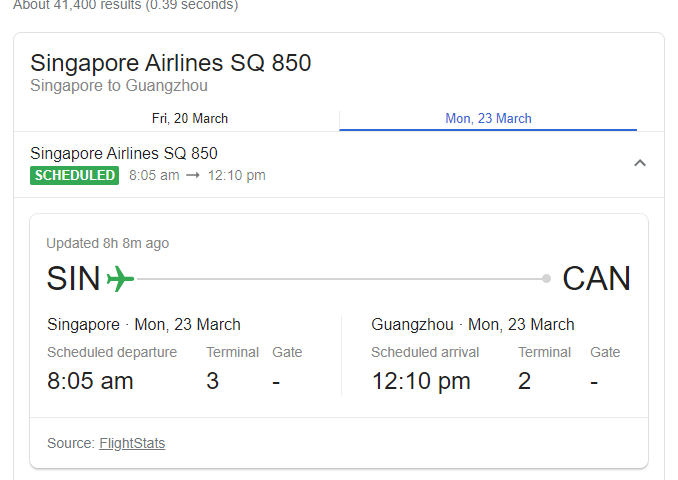Click the CAN airport code
This screenshot has width=678, height=480.
click(596, 279)
